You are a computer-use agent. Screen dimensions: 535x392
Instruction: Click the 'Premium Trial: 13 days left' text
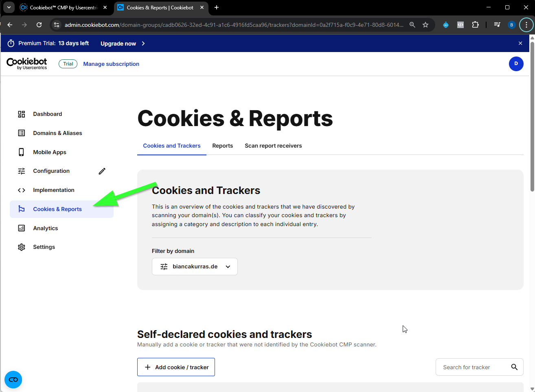[53, 43]
